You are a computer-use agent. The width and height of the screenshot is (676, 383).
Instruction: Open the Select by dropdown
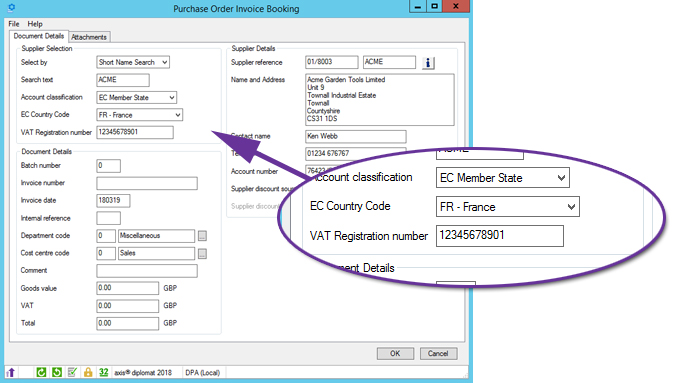133,63
